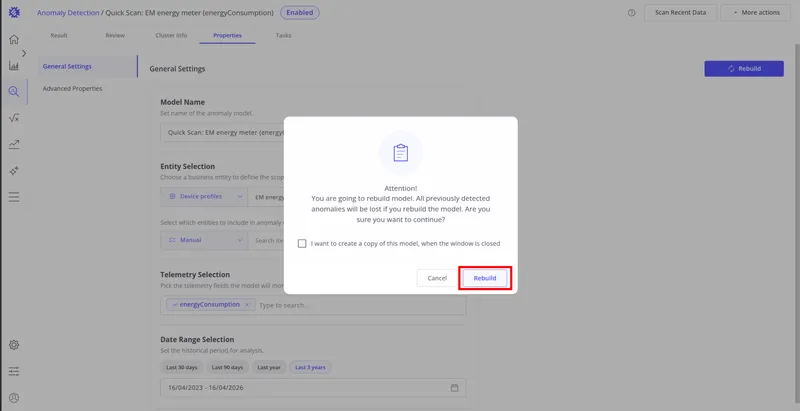This screenshot has height=411, width=800.
Task: Open the trend line prediction icon
Action: point(14,145)
